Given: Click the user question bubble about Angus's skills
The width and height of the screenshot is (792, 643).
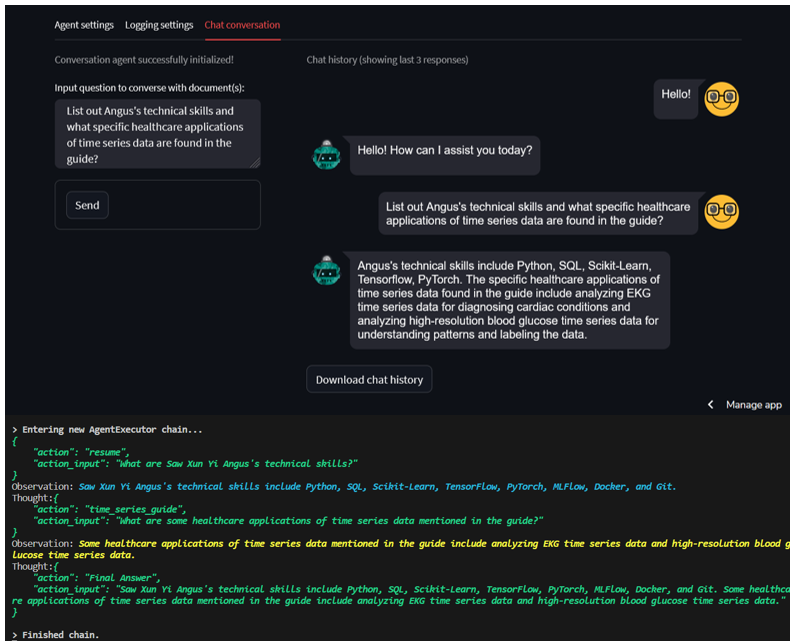Looking at the screenshot, I should click(x=538, y=214).
